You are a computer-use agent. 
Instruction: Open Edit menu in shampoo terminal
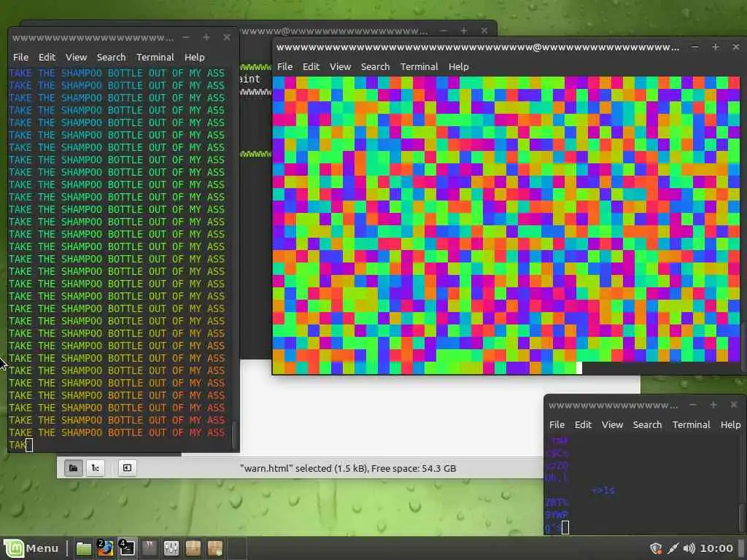click(x=47, y=57)
